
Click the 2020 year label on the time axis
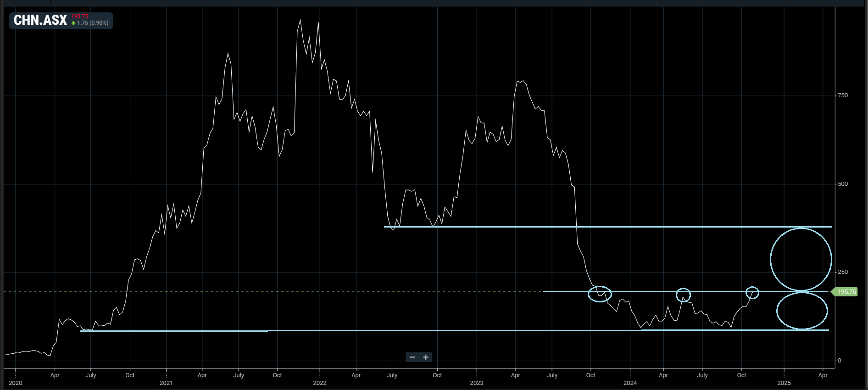tap(16, 383)
